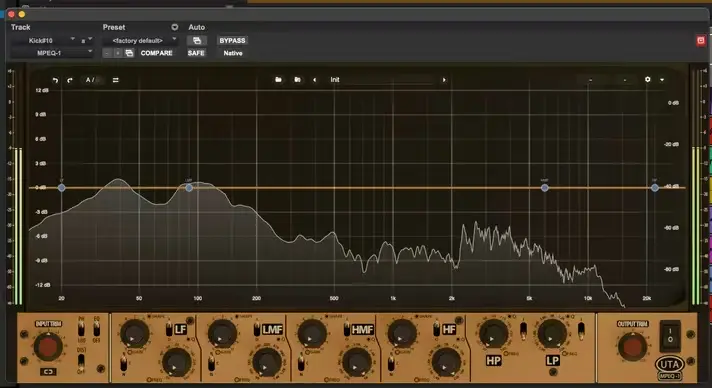Click the next preset plus button
Viewport: 712px width, 388px height.
118,53
